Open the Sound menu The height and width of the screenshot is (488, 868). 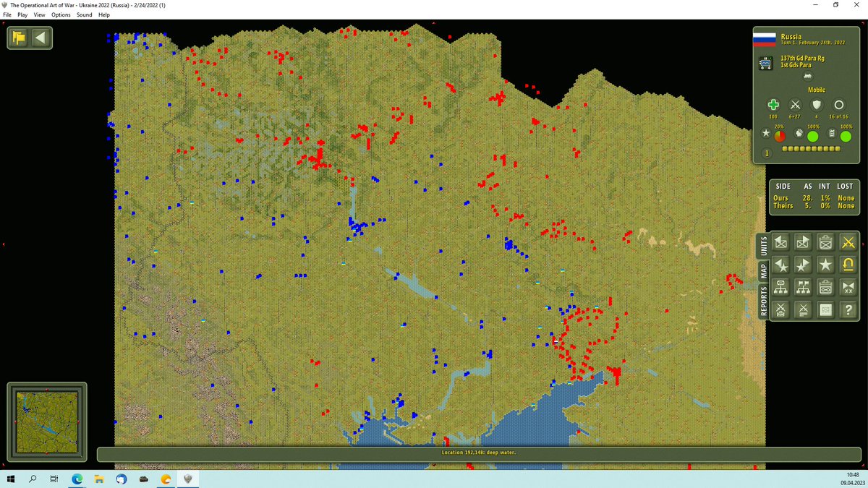[x=85, y=14]
